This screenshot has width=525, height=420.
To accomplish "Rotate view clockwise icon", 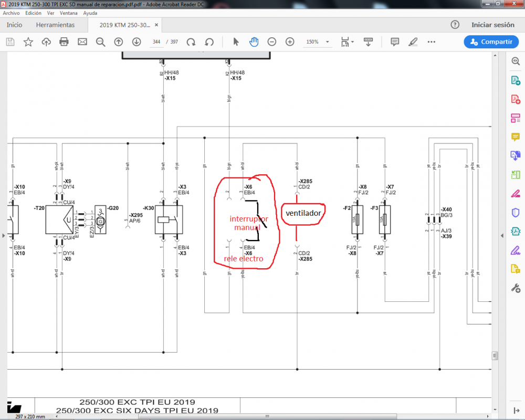I will tap(191, 42).
